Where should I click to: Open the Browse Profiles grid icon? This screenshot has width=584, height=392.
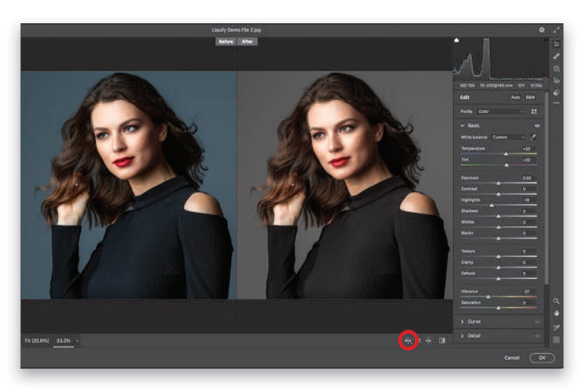(534, 111)
